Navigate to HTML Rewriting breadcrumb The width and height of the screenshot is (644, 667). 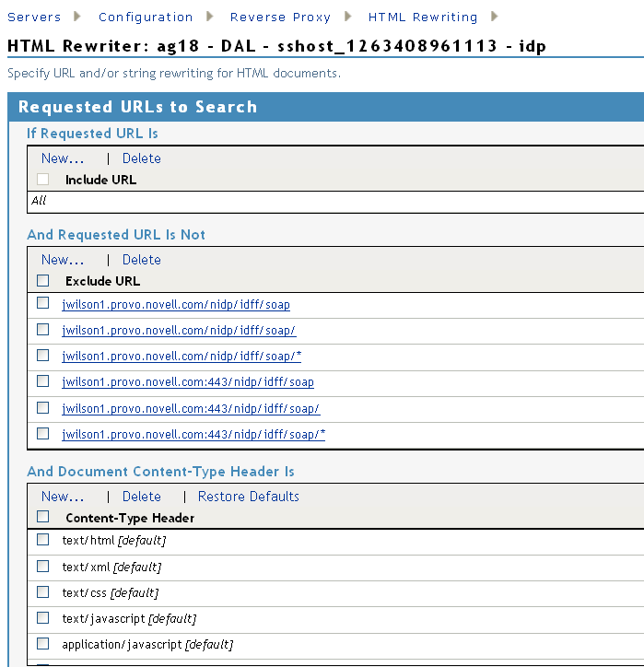(423, 17)
